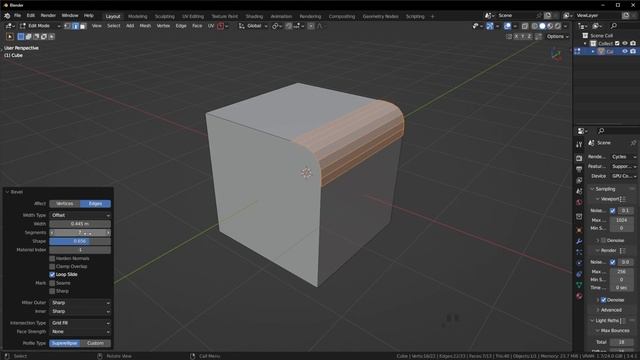
Task: Switch to rendered viewport shading
Action: click(x=558, y=26)
